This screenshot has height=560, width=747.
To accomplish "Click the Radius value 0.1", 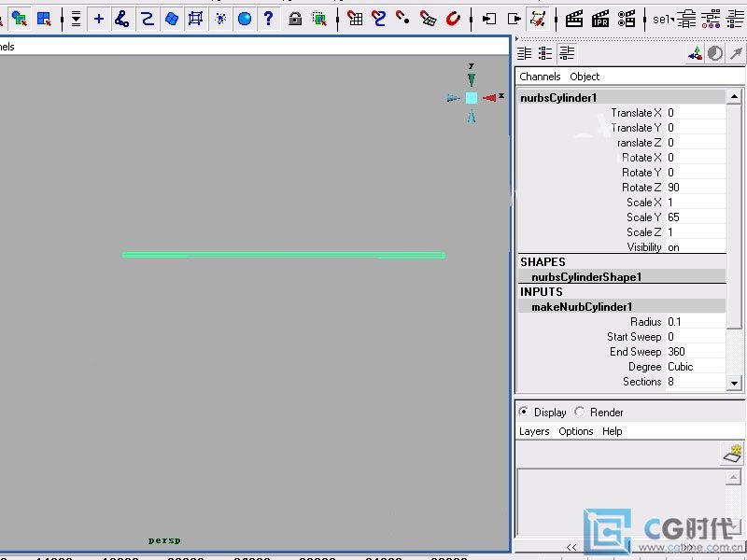I will coord(696,322).
